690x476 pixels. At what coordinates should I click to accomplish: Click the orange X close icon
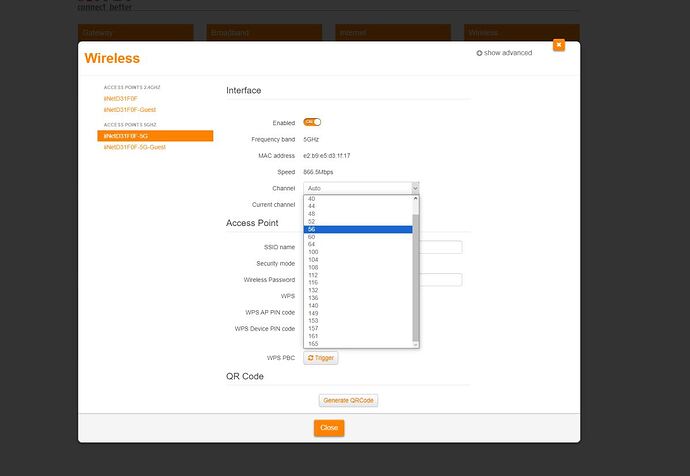558,44
